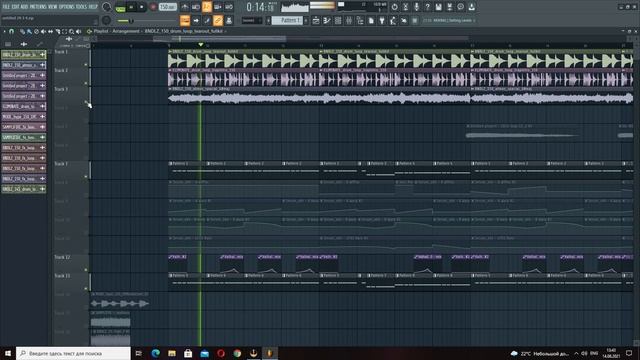640x360 pixels.
Task: Select the Slip tool in Playlist toolbar
Action: point(50,31)
